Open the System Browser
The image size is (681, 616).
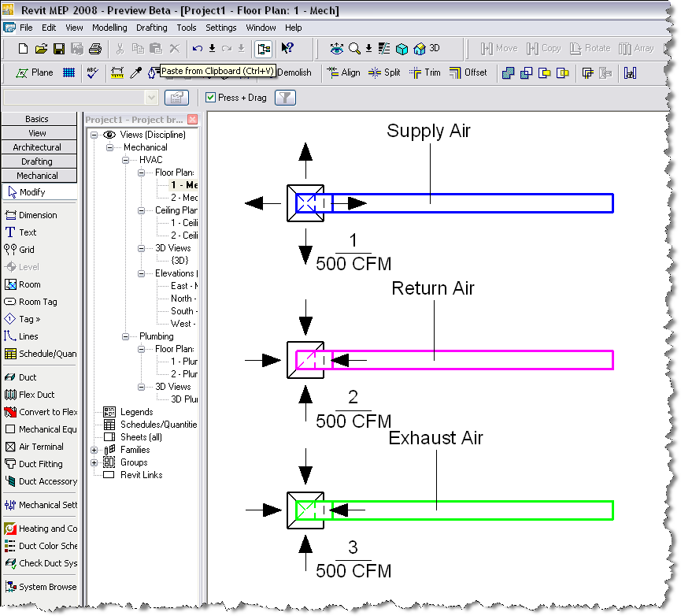point(40,588)
